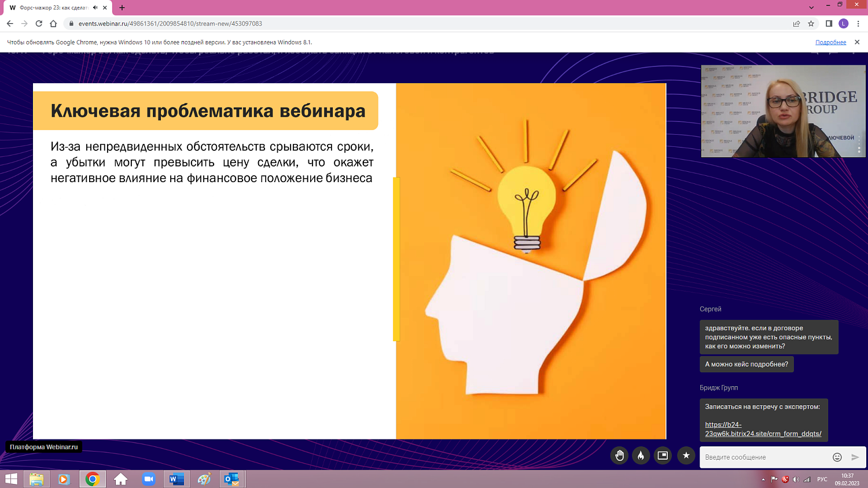Image resolution: width=868 pixels, height=488 pixels.
Task: Raise hand in webinar controls
Action: point(619,456)
